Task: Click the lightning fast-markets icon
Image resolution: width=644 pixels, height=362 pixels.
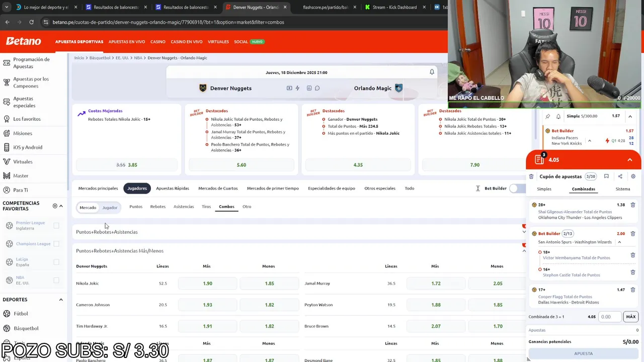Action: pyautogui.click(x=297, y=88)
